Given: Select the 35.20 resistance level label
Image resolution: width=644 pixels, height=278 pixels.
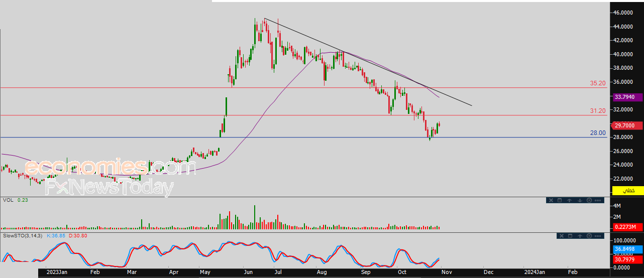Looking at the screenshot, I should (598, 83).
